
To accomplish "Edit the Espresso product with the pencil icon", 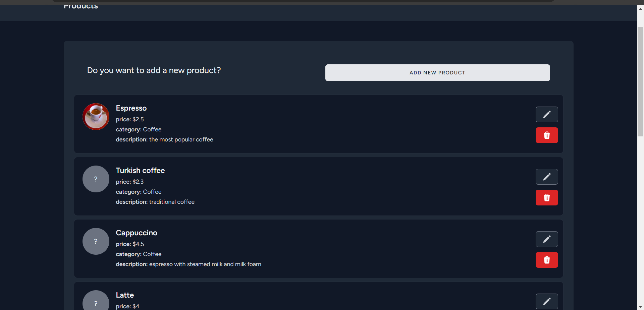I will click(x=546, y=115).
